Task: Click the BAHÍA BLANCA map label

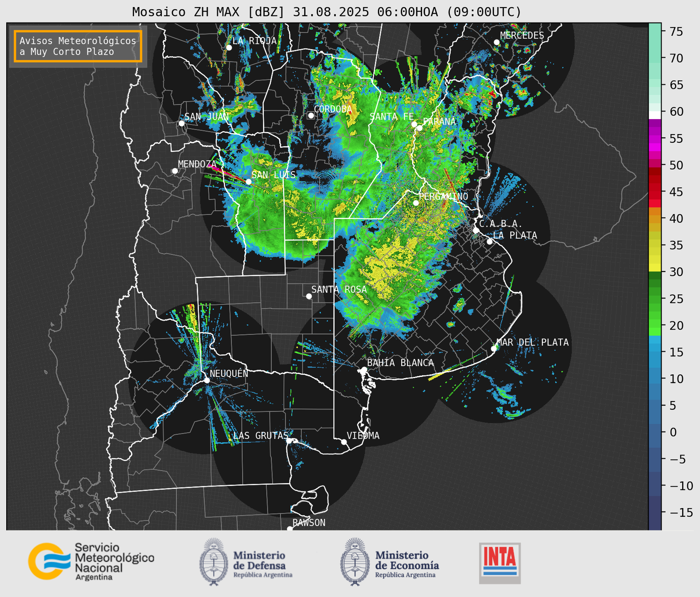Action: click(400, 363)
